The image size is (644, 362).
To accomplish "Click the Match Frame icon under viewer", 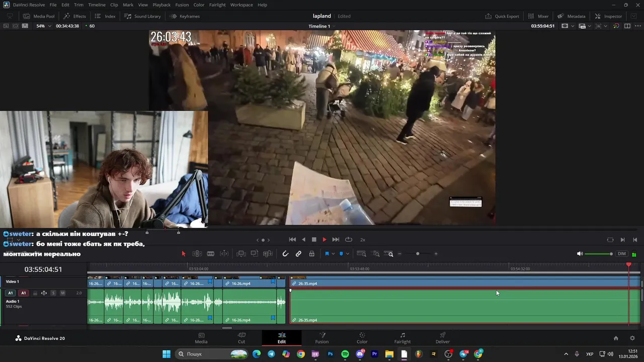I will [x=610, y=240].
